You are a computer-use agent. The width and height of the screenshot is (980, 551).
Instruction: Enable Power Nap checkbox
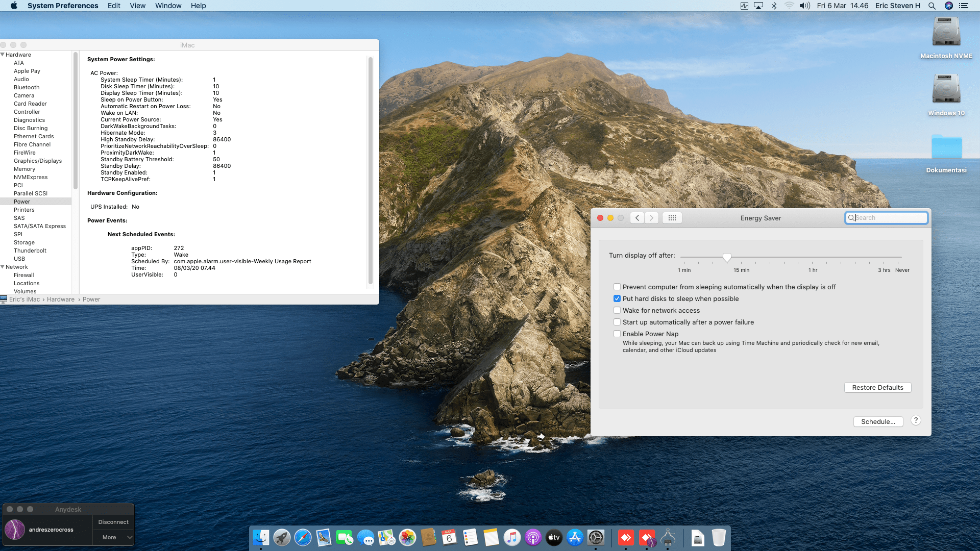(x=617, y=334)
